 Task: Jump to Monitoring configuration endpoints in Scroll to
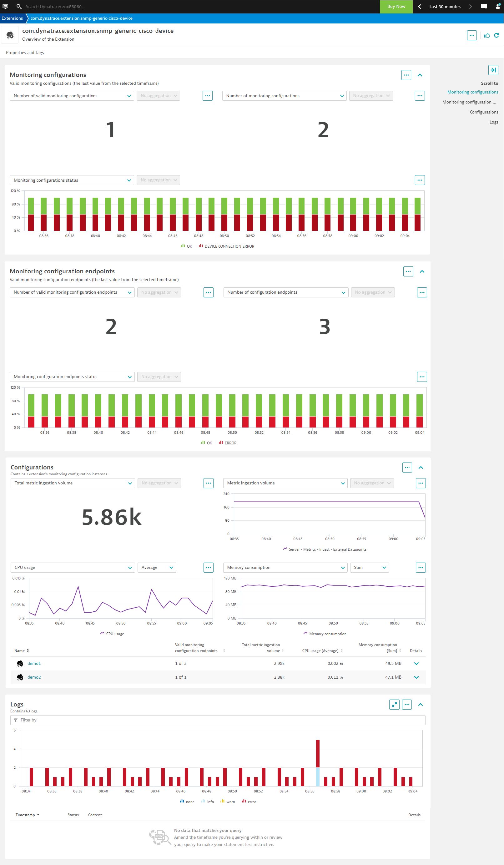[469, 102]
